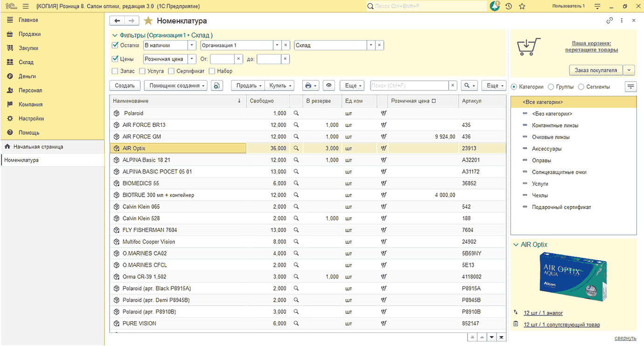644x346 pixels.
Task: Select the Категории radio button
Action: tap(514, 87)
